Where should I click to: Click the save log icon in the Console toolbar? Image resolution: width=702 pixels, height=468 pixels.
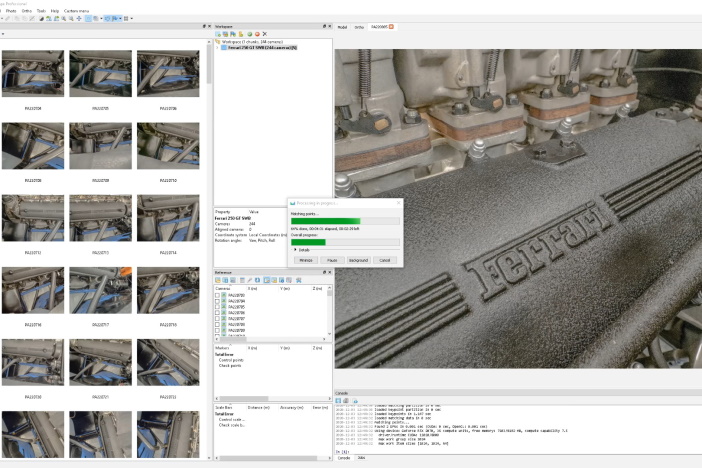click(x=338, y=401)
